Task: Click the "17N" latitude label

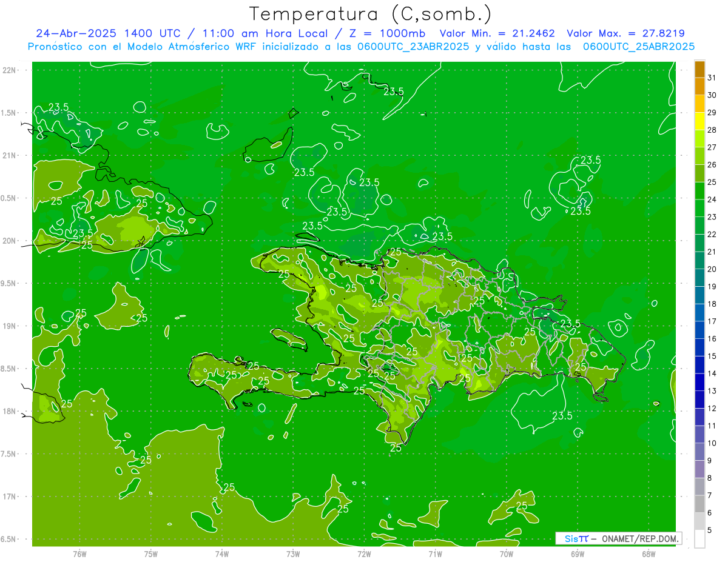Action: pyautogui.click(x=10, y=497)
